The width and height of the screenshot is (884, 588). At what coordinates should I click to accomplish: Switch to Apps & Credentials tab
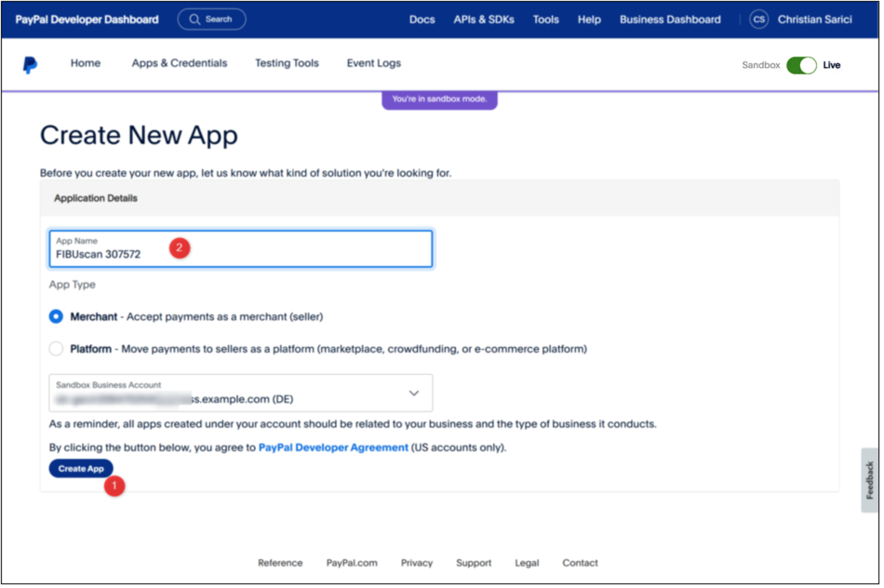pyautogui.click(x=181, y=63)
